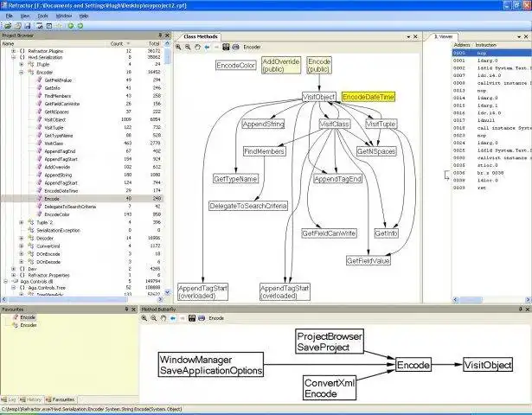Screen dimensions: 532x415
Task: Switch to the History tab
Action: (30, 399)
